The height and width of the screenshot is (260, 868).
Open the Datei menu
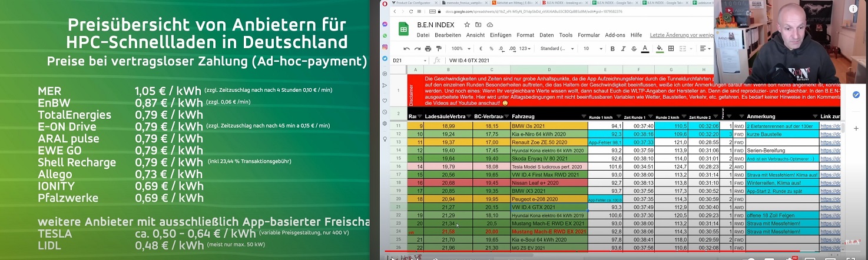(x=423, y=35)
